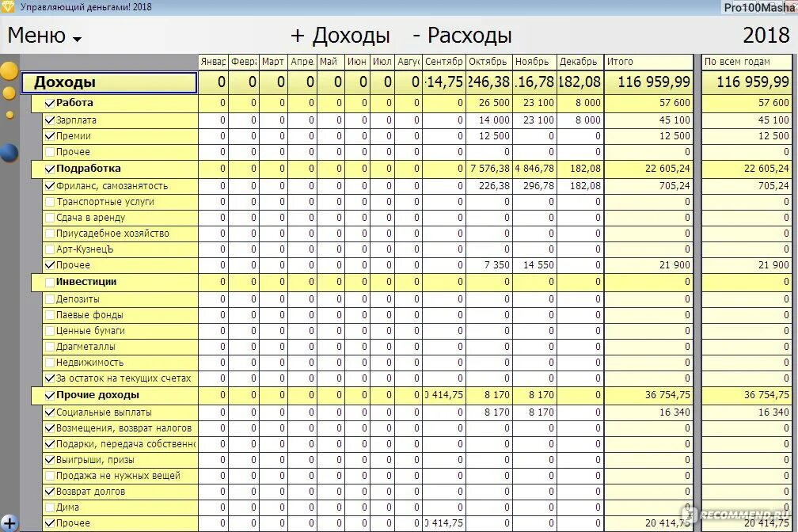Click the Сентябрь column header
This screenshot has width=798, height=532.
444,62
